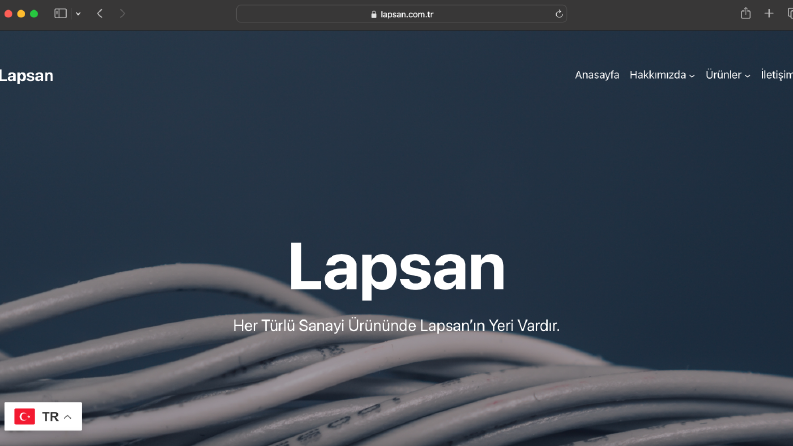Close the window with red button
Image resolution: width=793 pixels, height=446 pixels.
tap(8, 14)
